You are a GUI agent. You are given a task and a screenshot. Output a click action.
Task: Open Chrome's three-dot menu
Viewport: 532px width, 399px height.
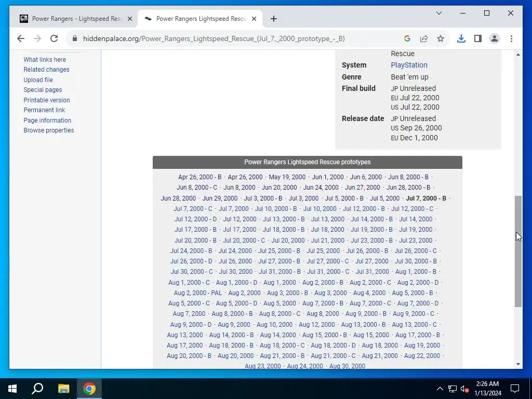click(x=511, y=38)
